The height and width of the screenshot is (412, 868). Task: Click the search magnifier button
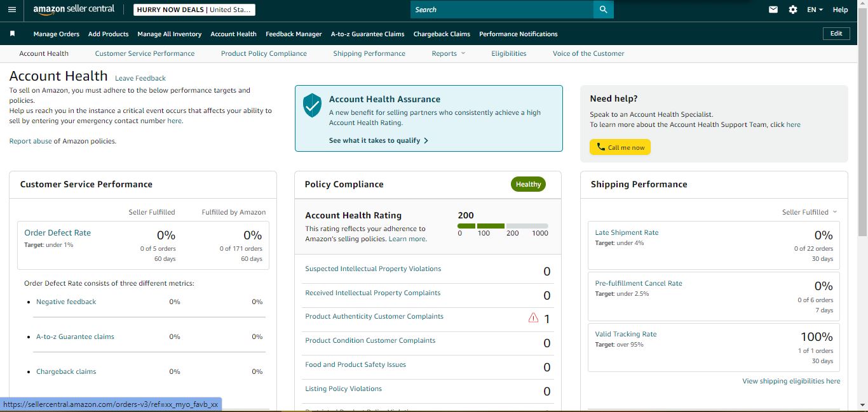click(603, 10)
